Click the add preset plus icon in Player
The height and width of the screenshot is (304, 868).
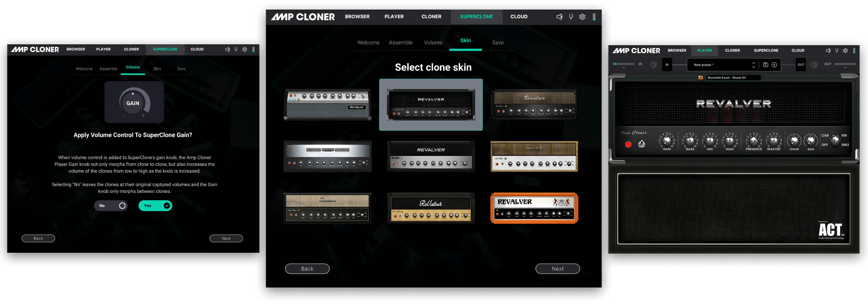774,65
